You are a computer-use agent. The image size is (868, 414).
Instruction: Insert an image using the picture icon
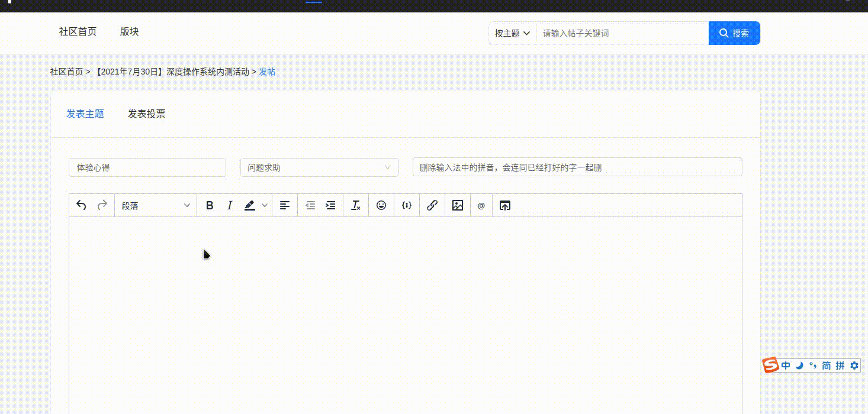458,205
